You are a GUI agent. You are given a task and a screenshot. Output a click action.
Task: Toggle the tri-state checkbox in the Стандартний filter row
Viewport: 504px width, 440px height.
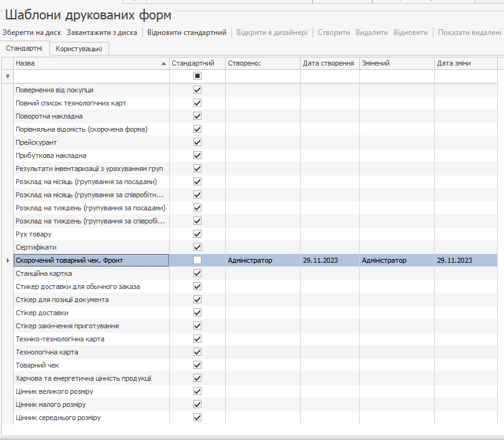[197, 76]
